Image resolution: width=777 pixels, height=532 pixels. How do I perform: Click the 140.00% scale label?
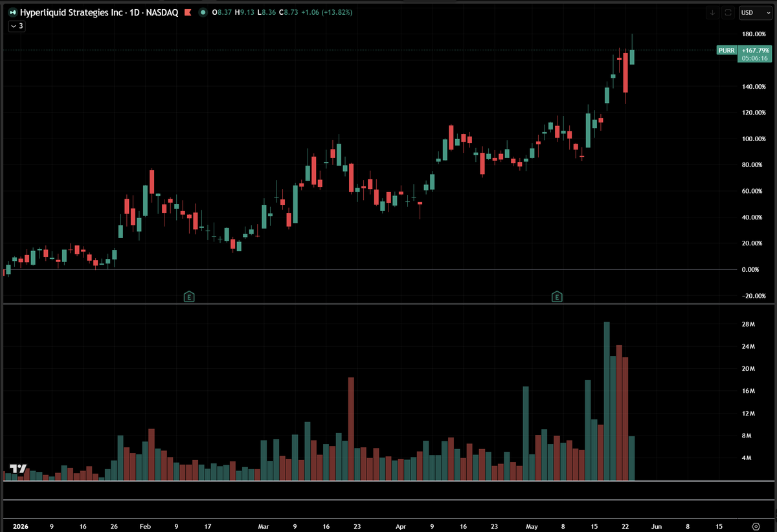coord(755,86)
